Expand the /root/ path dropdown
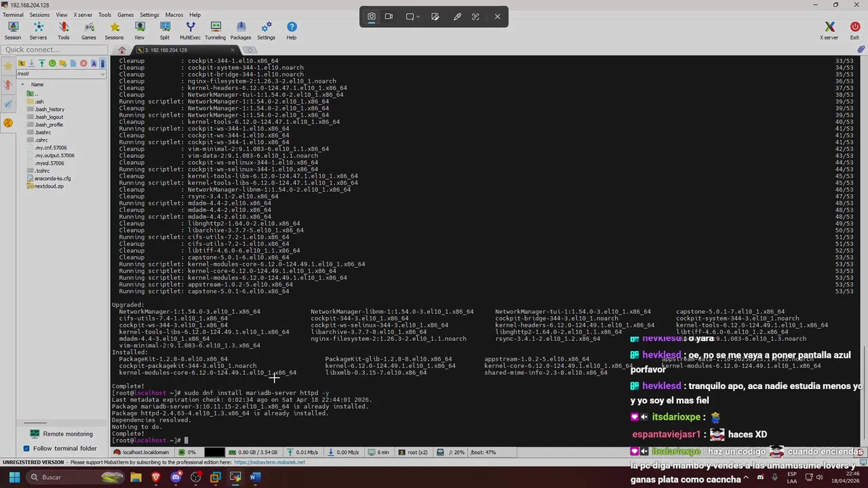Viewport: 868px width, 488px height. 103,73
